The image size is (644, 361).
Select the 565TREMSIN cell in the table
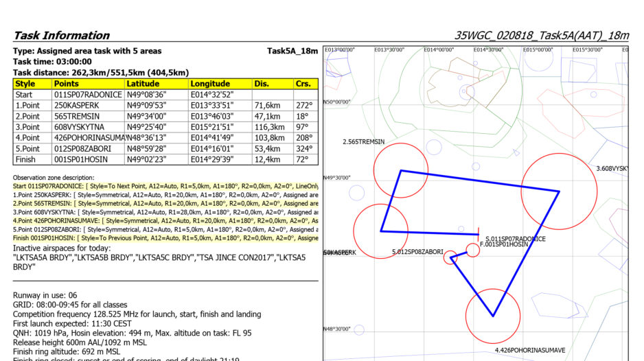[78, 117]
